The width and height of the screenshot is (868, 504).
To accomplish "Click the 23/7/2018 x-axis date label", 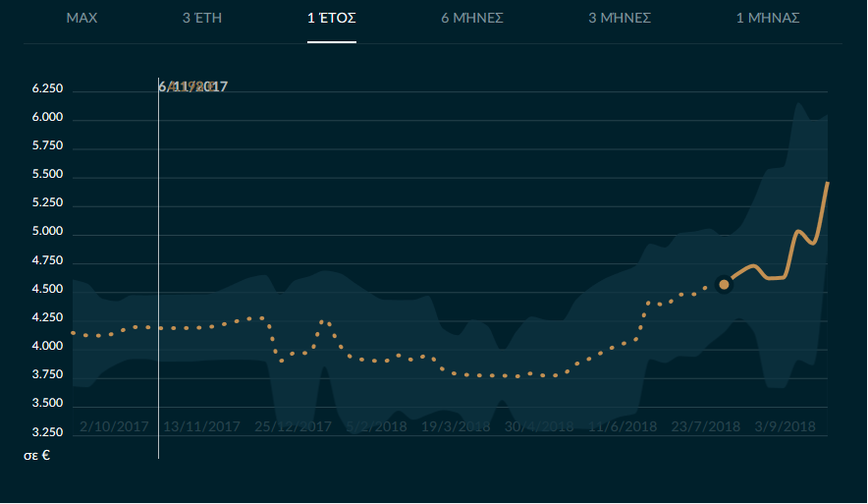I will point(706,427).
